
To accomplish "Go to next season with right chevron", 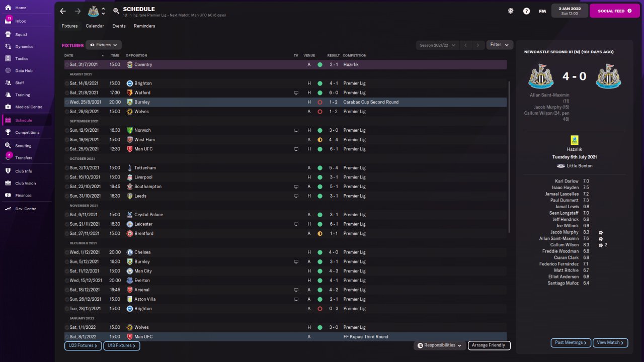I will coord(478,45).
